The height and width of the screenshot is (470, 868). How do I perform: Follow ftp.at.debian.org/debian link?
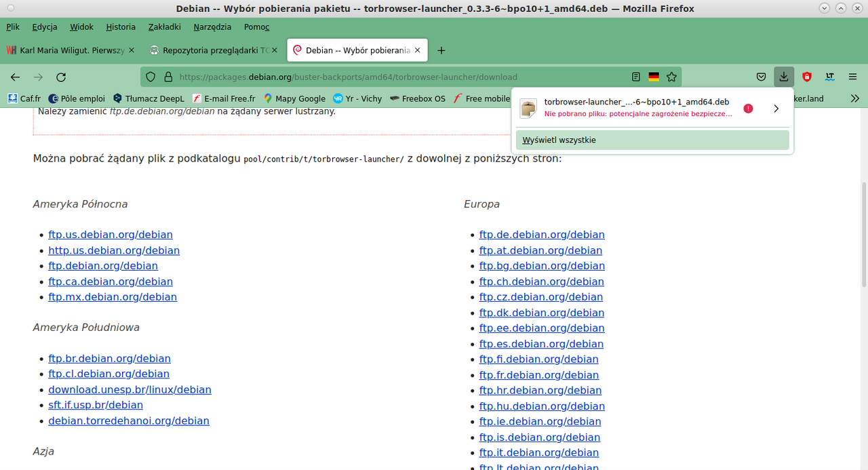[540, 250]
